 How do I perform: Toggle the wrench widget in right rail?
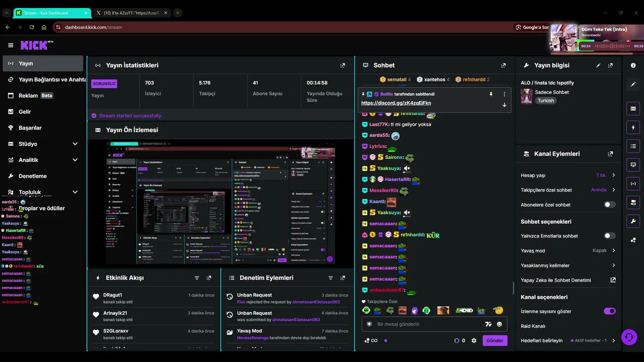pos(633,221)
